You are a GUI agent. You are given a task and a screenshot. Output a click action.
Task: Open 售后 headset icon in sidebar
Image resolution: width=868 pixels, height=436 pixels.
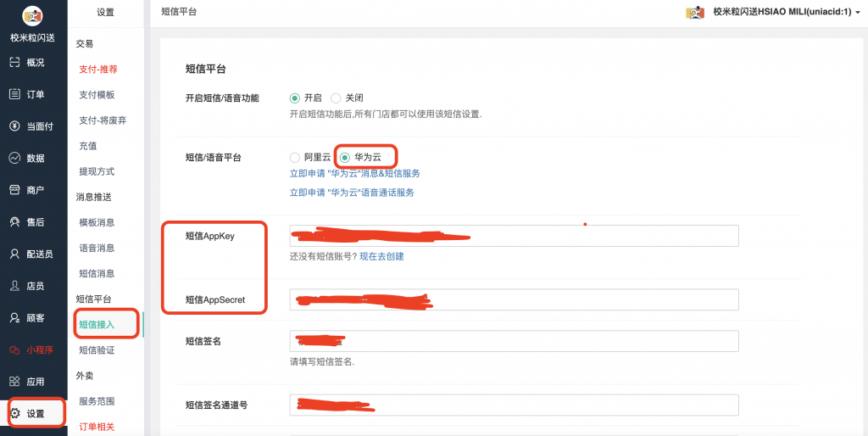(x=15, y=222)
